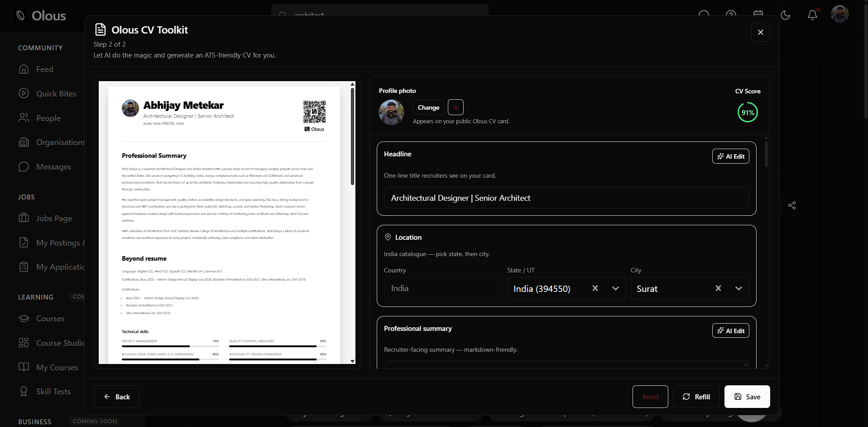The width and height of the screenshot is (868, 427).
Task: Click the help question mark icon
Action: pyautogui.click(x=731, y=14)
